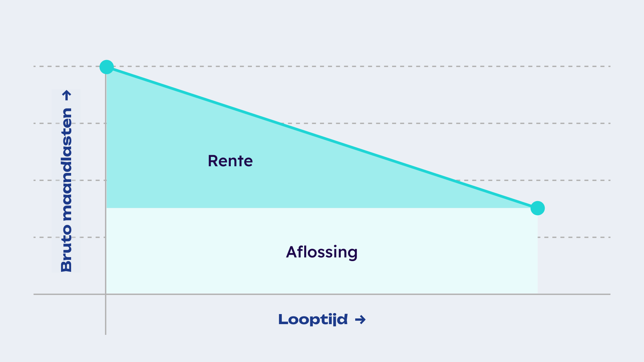Click the right arrow next to Looptijd

360,320
